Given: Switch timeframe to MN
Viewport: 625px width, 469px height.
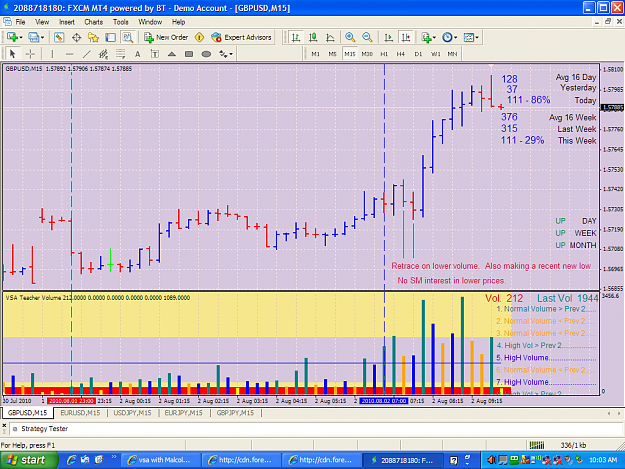Looking at the screenshot, I should coord(452,54).
